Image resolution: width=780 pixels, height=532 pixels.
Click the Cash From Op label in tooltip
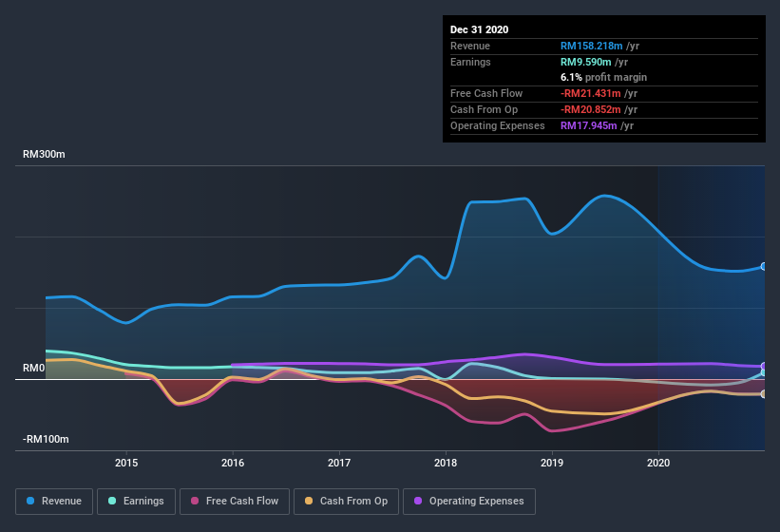click(x=484, y=109)
